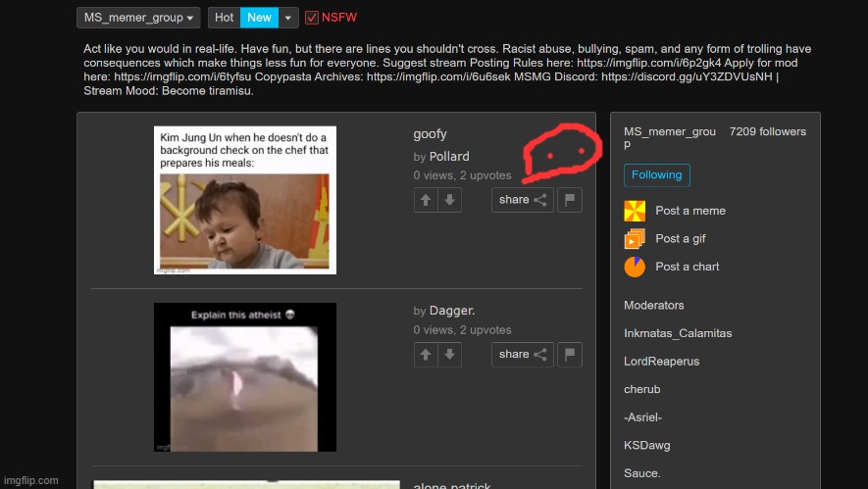868x489 pixels.
Task: Click Dagger. meme's 0 views, 2 upvotes
Action: [x=462, y=330]
